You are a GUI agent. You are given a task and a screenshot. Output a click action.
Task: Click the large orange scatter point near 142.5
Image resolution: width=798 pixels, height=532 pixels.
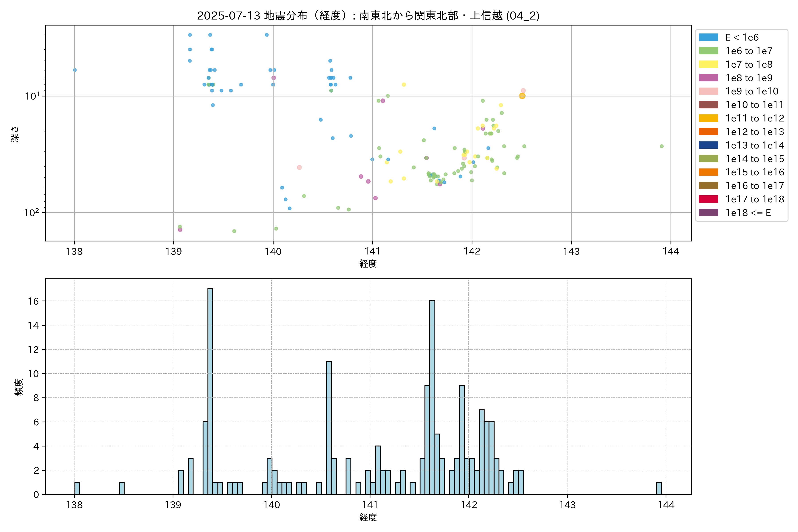522,96
